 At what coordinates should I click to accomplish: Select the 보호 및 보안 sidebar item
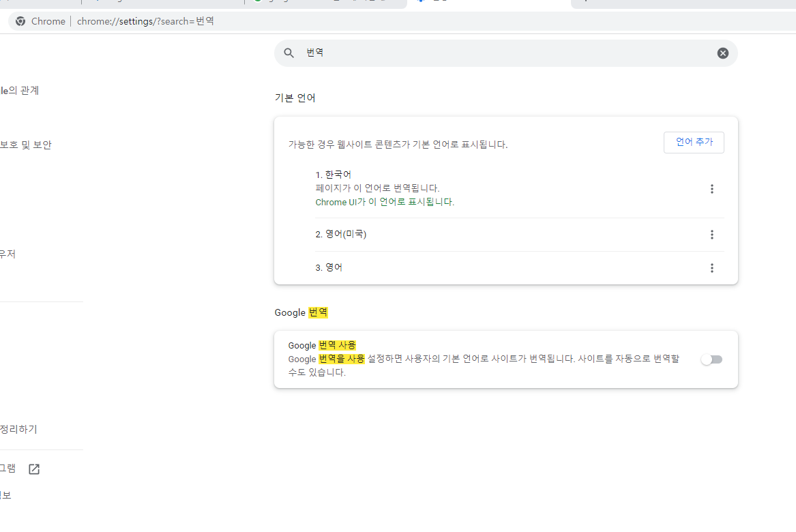click(25, 145)
